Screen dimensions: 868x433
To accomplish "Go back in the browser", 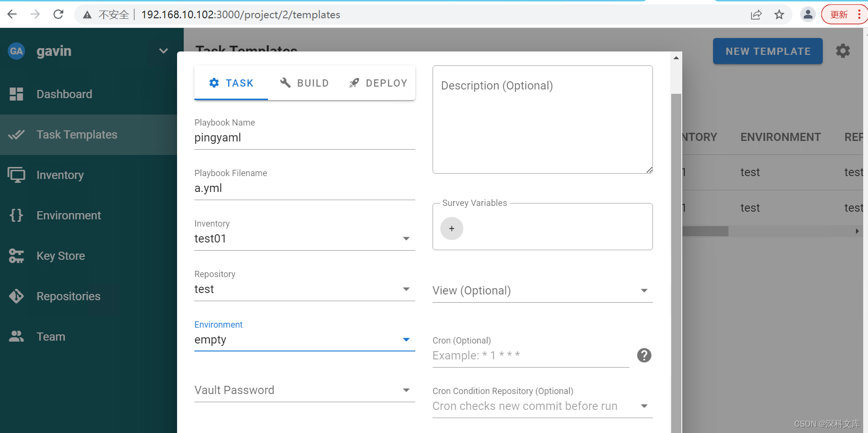I will (x=12, y=14).
